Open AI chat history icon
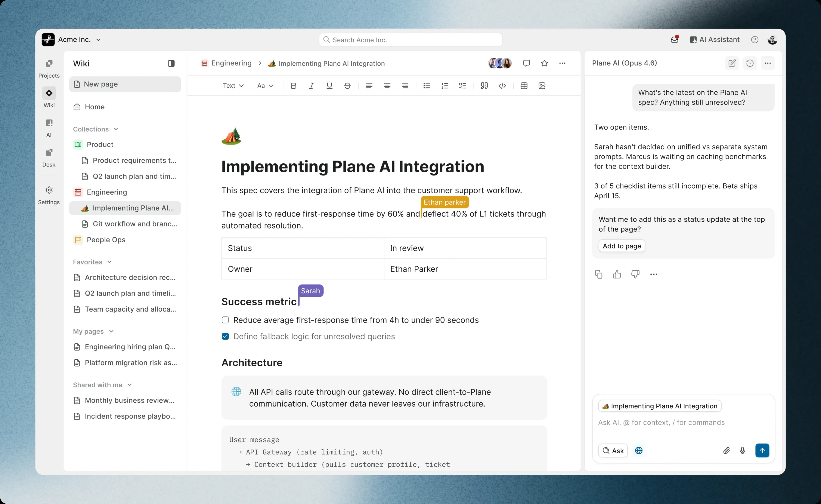 (x=750, y=63)
